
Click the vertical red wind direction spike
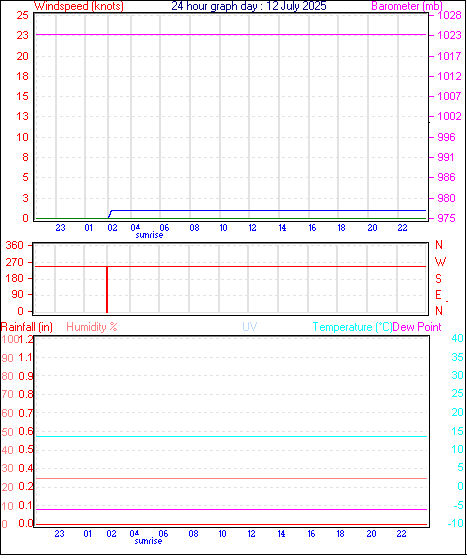pos(107,289)
